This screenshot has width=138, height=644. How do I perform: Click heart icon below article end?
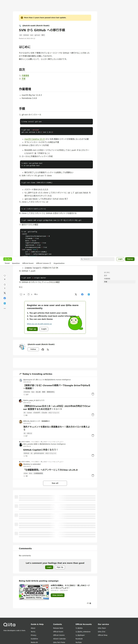pyautogui.click(x=21, y=295)
